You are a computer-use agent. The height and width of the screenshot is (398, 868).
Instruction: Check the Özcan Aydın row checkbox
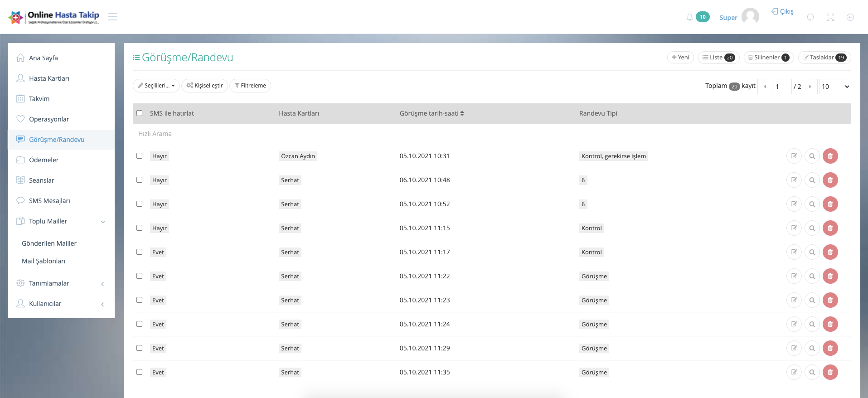point(140,156)
